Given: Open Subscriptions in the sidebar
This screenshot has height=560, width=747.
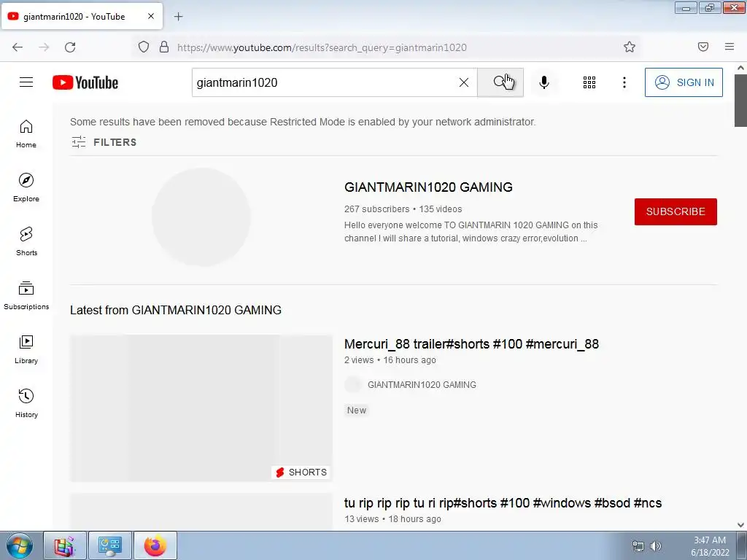Looking at the screenshot, I should (x=26, y=296).
